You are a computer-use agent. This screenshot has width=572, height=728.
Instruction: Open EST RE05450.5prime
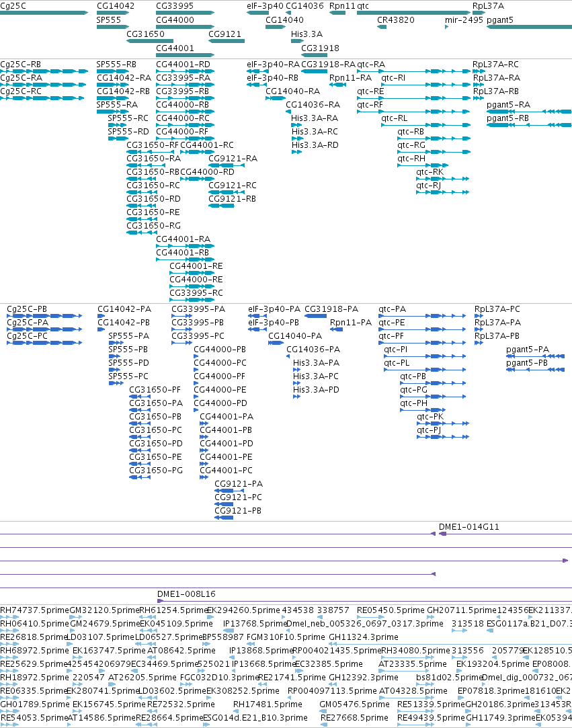point(391,610)
